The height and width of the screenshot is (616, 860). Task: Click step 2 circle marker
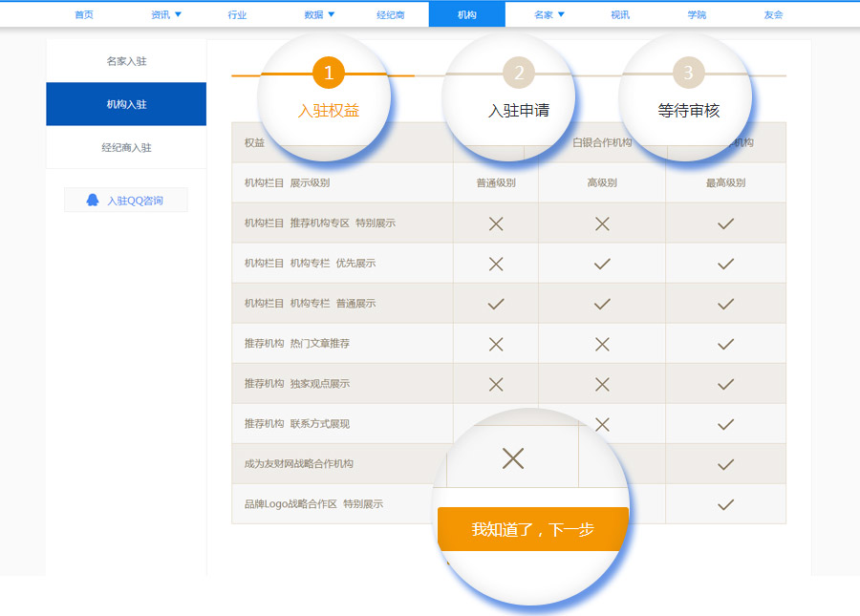[x=518, y=73]
